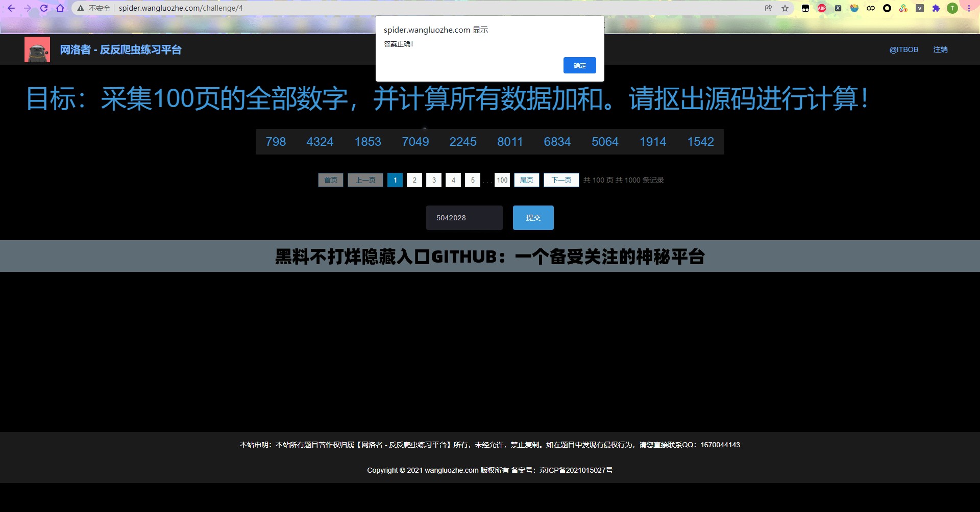This screenshot has height=512, width=980.
Task: Reload the page with the refresh icon
Action: 44,8
